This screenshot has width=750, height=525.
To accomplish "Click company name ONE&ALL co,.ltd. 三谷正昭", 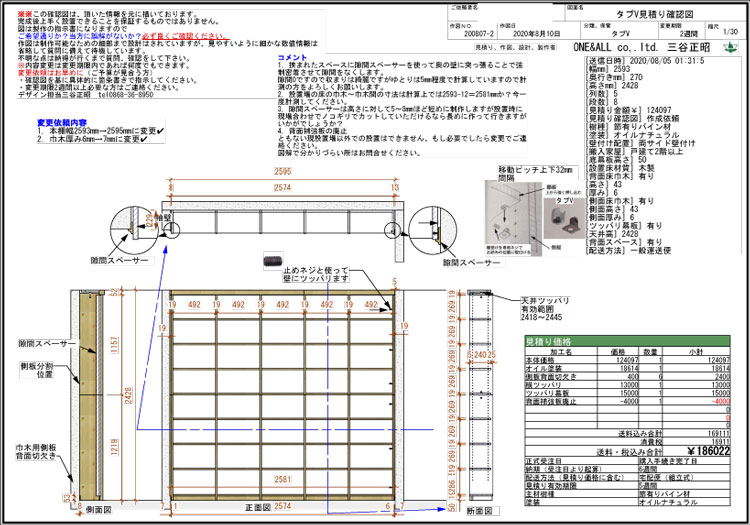I will point(642,47).
